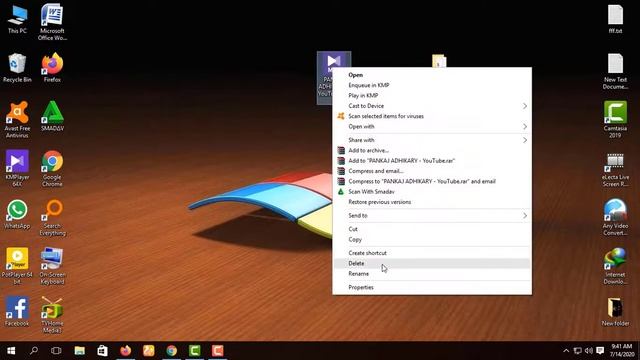Select the Google Chrome desktop shortcut
Screen dimensions: 640x360
(x=52, y=168)
